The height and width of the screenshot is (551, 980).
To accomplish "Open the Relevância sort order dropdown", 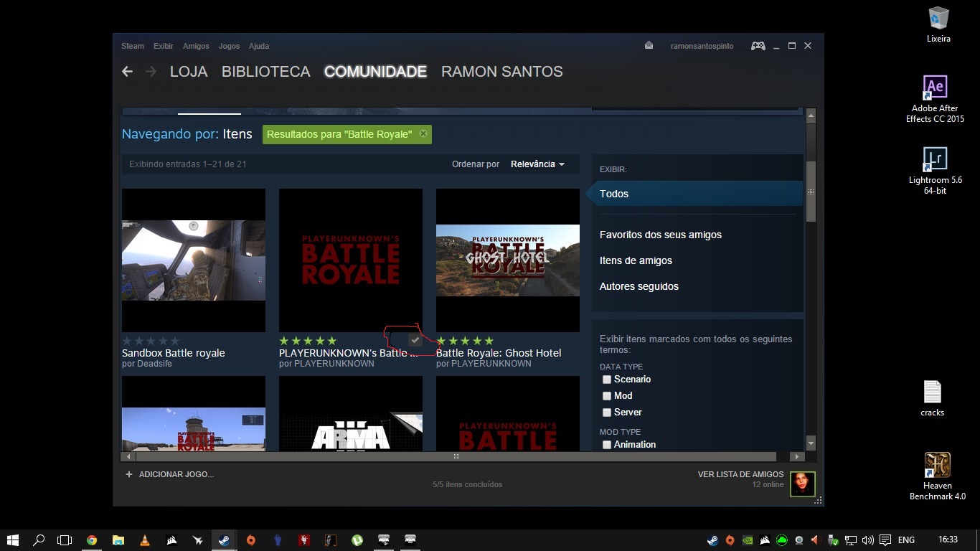I will [537, 164].
